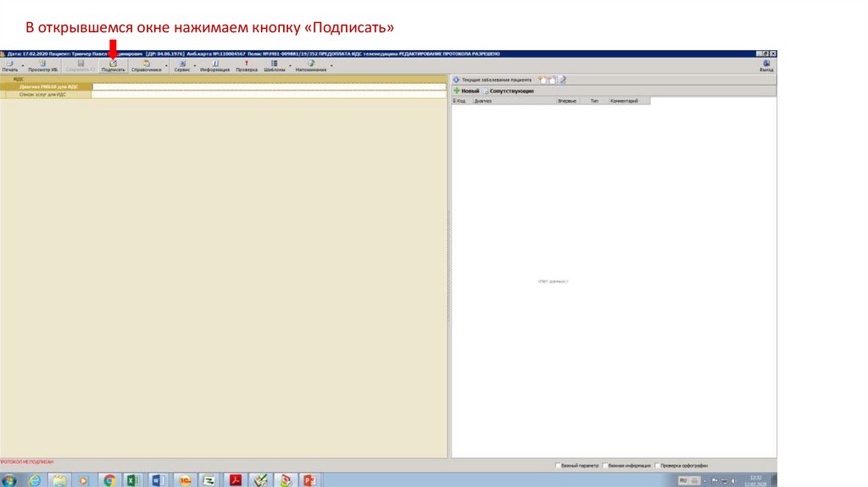
Task: Expand the Сервис dropdown arrow
Action: pos(195,66)
